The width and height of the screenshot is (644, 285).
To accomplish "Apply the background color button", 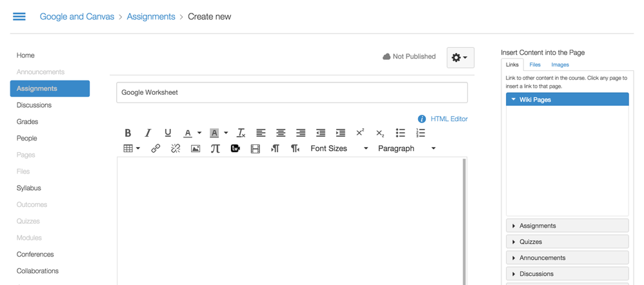I will coord(214,133).
